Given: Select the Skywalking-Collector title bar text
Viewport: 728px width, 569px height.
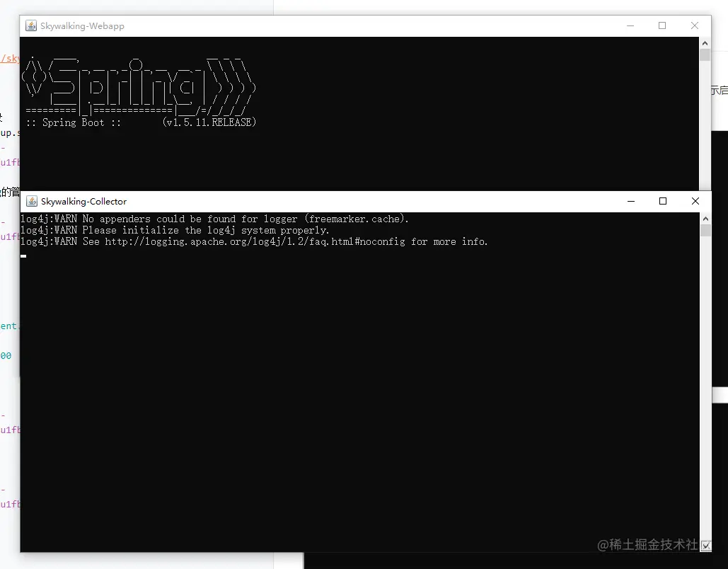Looking at the screenshot, I should coord(83,202).
